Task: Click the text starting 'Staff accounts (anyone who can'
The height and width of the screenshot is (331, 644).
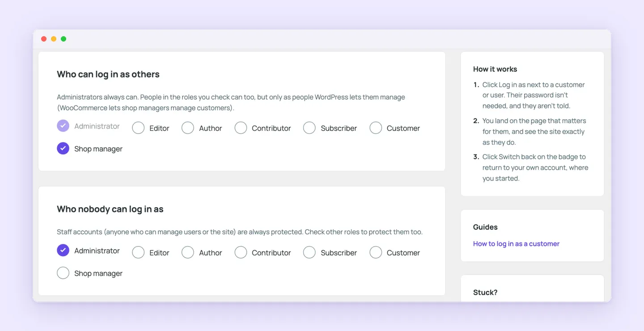Action: [240, 232]
